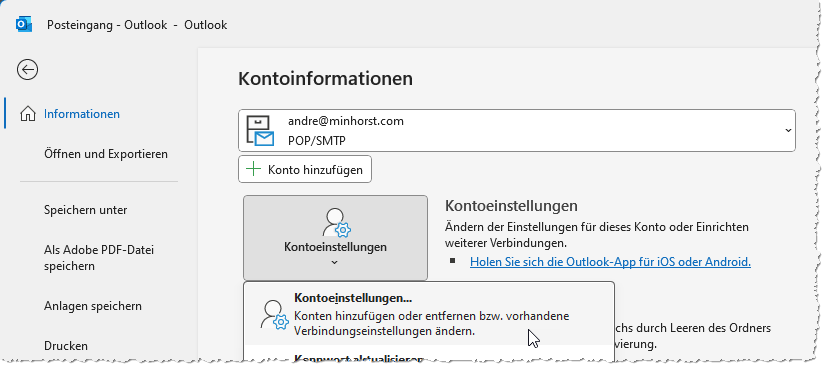Screen dimensions: 825x367
Task: Select Als Adobe PDF-Datei speichern
Action: 99,258
